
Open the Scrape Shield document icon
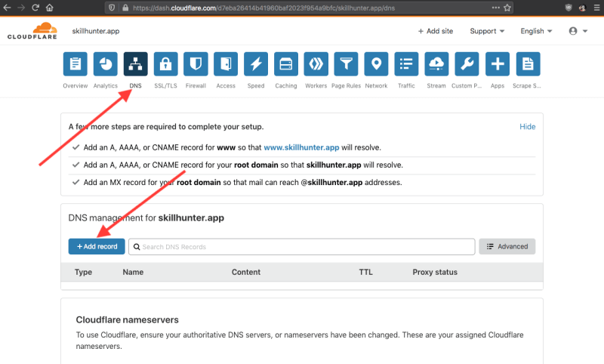point(528,64)
